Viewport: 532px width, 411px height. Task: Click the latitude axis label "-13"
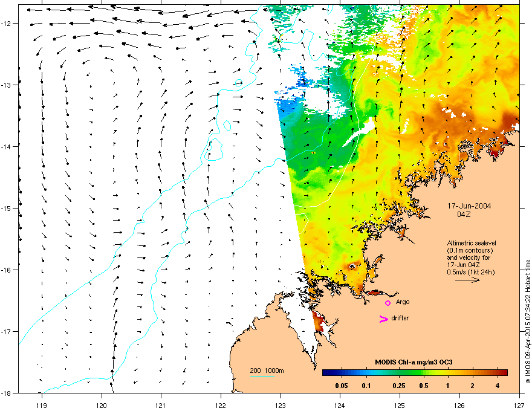coord(7,85)
